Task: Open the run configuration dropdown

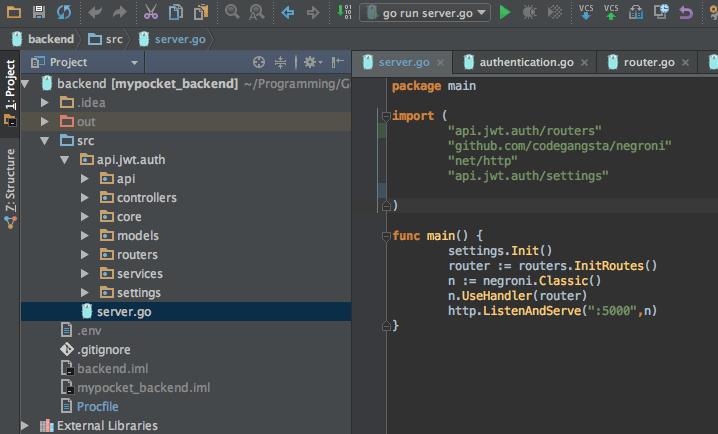Action: click(x=424, y=13)
